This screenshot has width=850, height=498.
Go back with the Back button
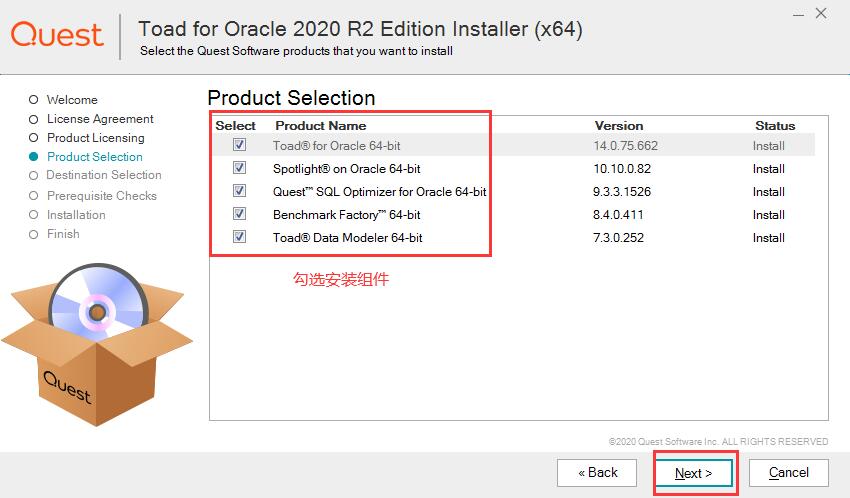598,473
